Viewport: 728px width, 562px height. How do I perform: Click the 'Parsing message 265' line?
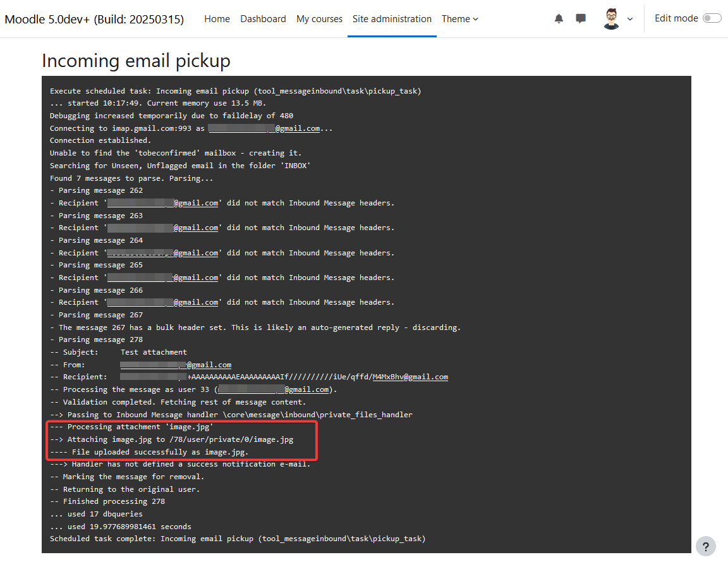(96, 265)
